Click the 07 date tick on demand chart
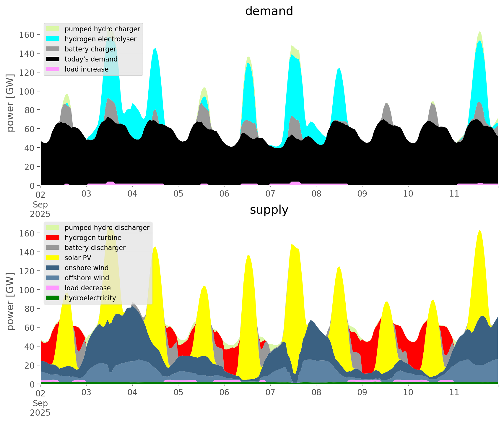The height and width of the screenshot is (423, 504). (270, 194)
